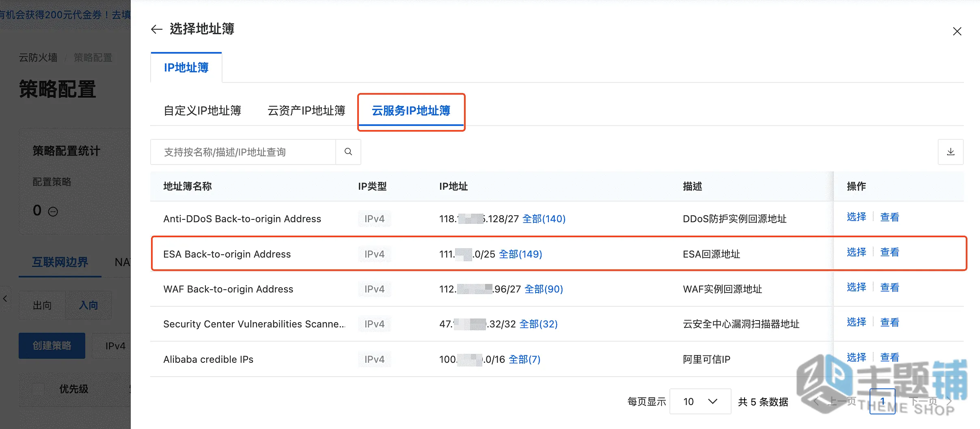Image resolution: width=980 pixels, height=429 pixels.
Task: Click IPv4 tag in Anti-DDoS row
Action: (374, 219)
